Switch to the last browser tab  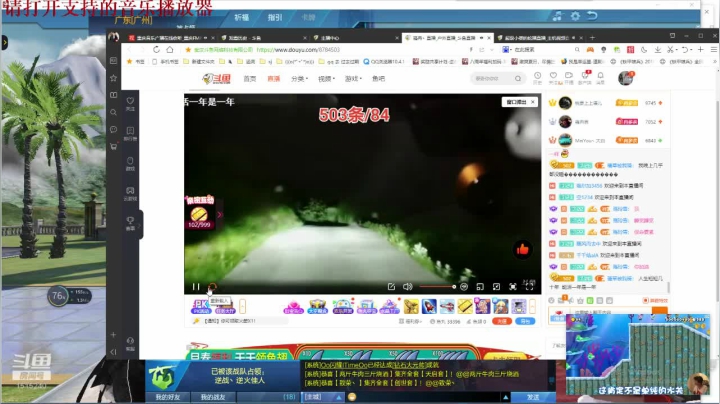540,38
